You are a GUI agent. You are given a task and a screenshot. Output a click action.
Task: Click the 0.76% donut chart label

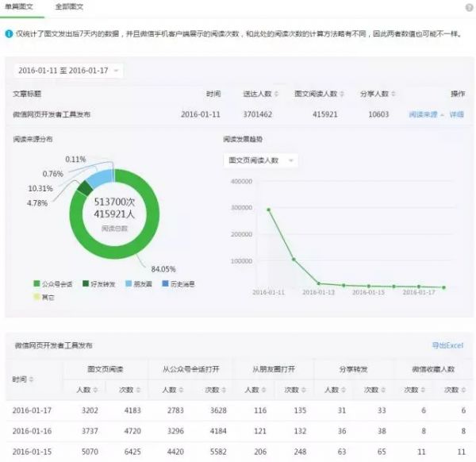(x=53, y=174)
